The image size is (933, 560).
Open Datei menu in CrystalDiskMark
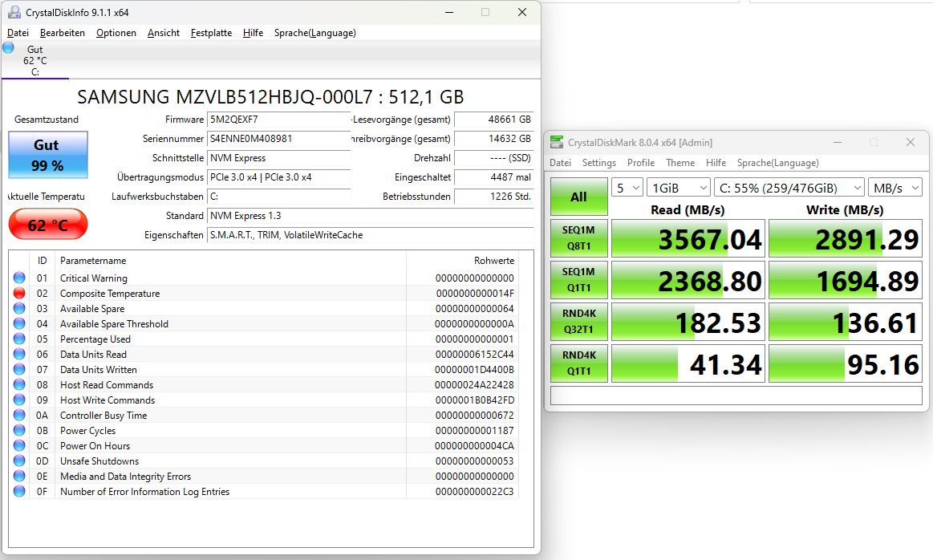[x=561, y=163]
